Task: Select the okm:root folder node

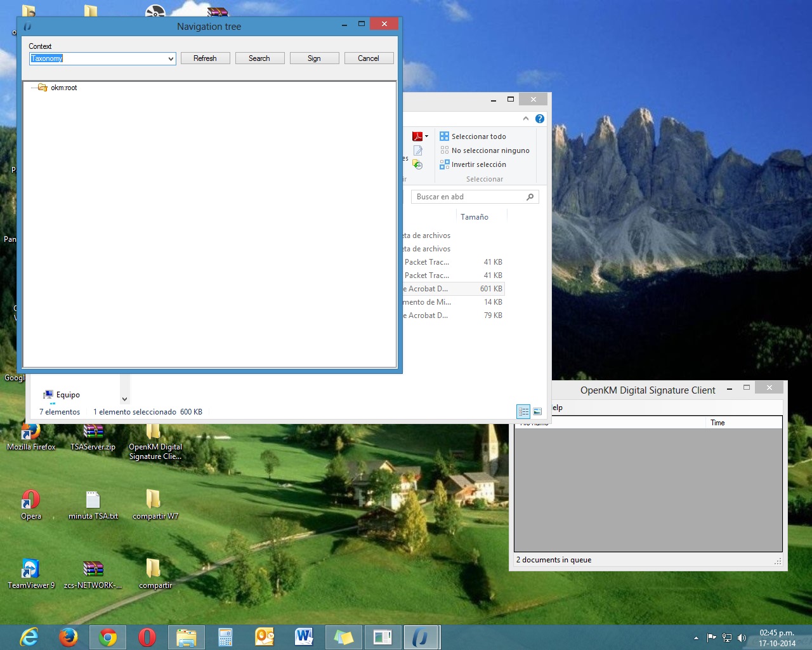Action: pyautogui.click(x=63, y=88)
